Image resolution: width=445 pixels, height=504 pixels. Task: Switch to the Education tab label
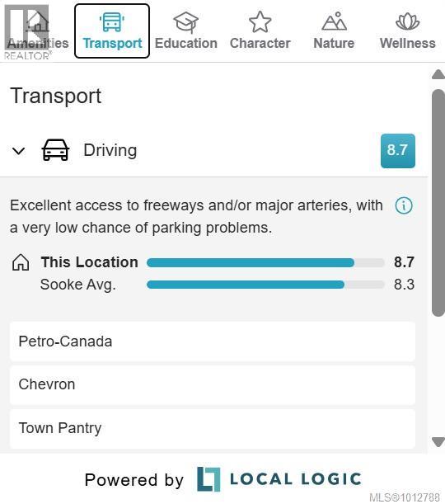click(186, 43)
